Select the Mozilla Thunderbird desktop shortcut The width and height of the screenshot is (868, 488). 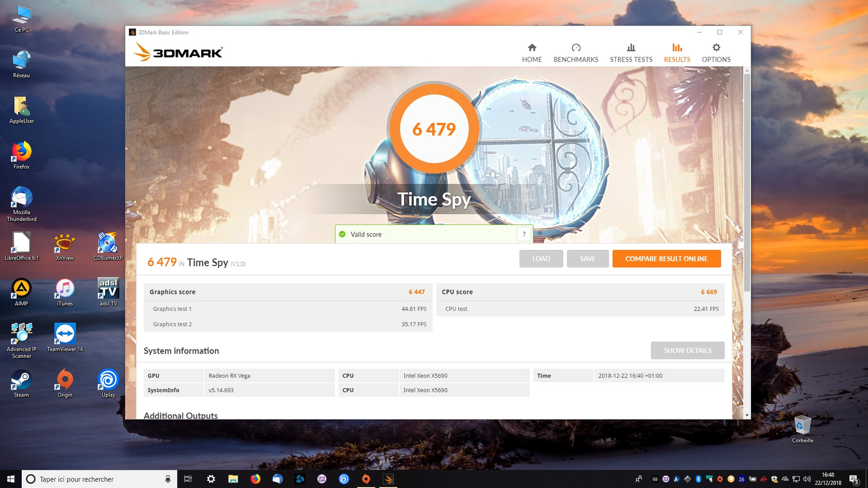coord(22,204)
